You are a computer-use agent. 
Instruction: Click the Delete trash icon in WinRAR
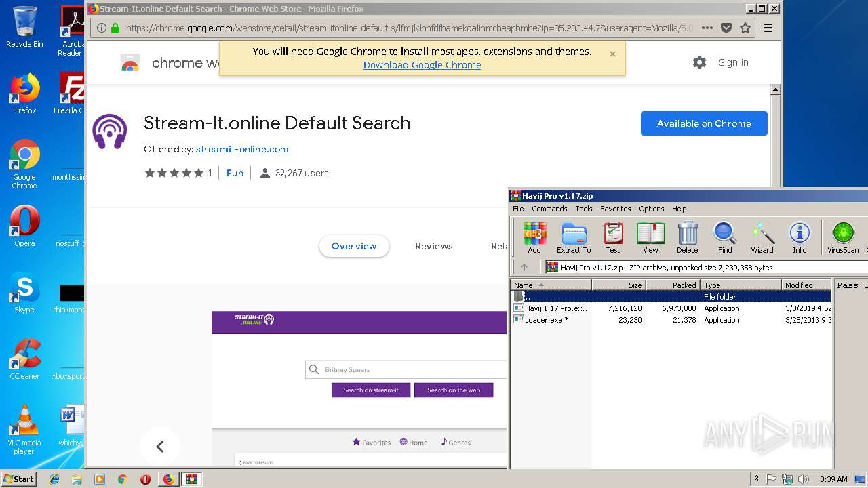[688, 237]
